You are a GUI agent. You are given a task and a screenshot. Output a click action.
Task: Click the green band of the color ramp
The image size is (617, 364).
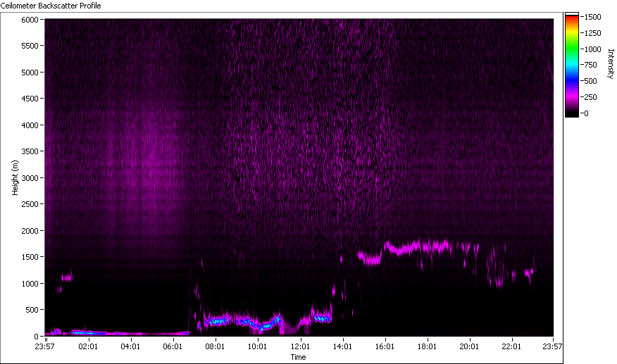coord(572,49)
